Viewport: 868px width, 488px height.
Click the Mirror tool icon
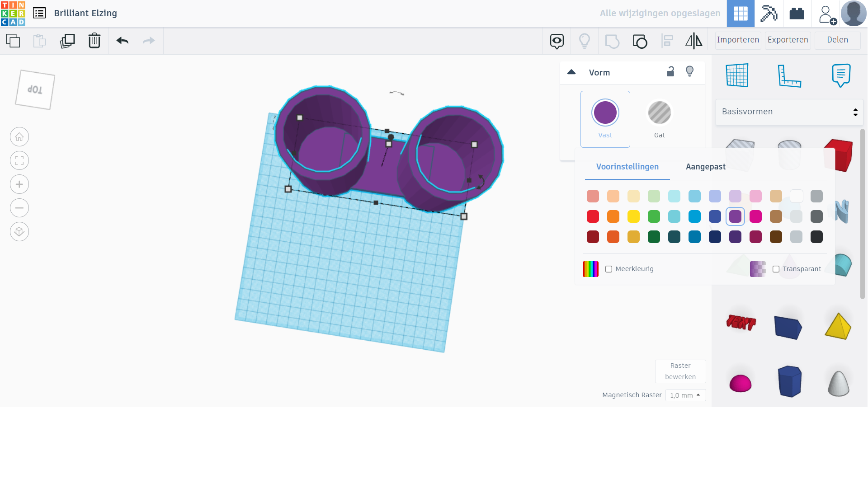pyautogui.click(x=694, y=41)
